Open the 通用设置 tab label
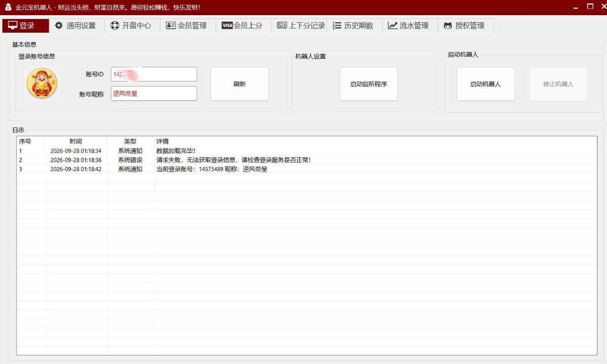 [x=81, y=25]
